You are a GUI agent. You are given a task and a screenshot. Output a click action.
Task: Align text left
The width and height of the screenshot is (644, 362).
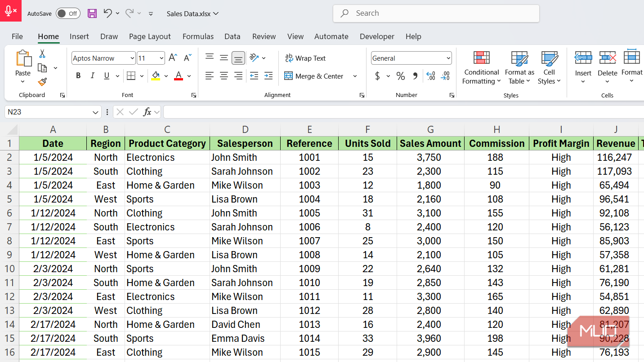(210, 76)
